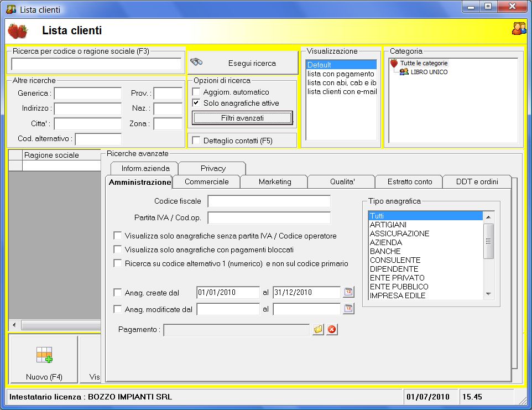
Task: Click the Indirizzo input field
Action: 88,108
